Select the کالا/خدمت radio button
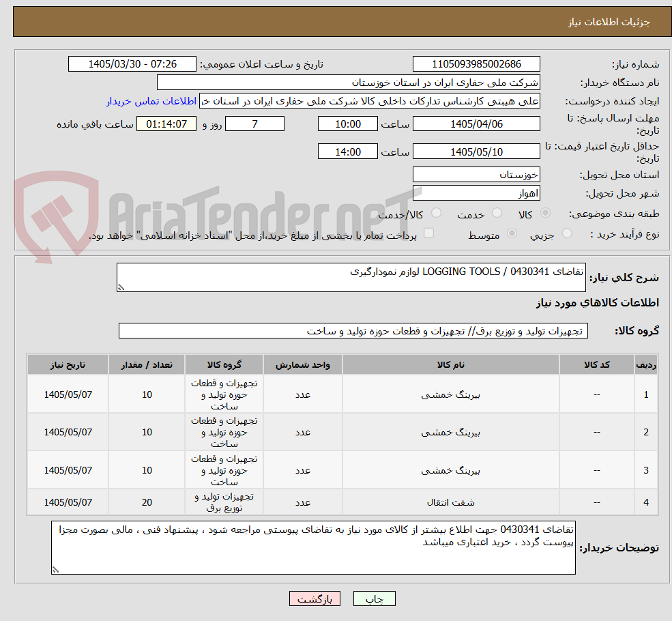The width and height of the screenshot is (672, 621). point(436,213)
